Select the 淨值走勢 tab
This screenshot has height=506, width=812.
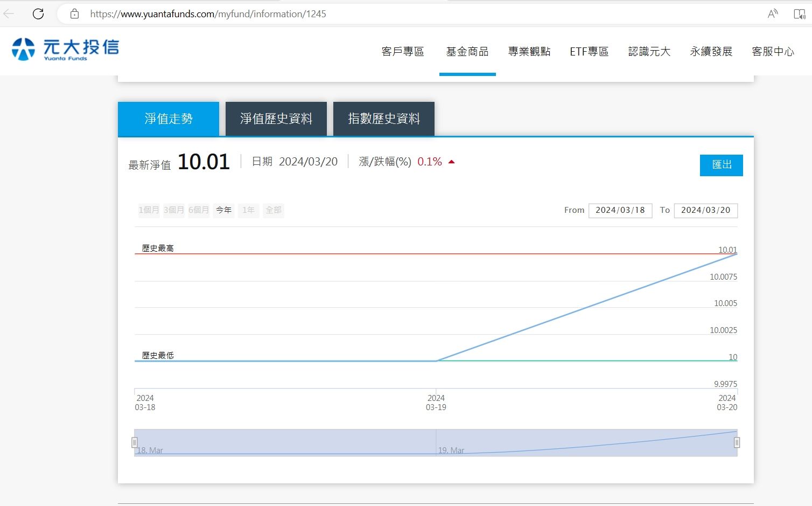click(x=169, y=119)
